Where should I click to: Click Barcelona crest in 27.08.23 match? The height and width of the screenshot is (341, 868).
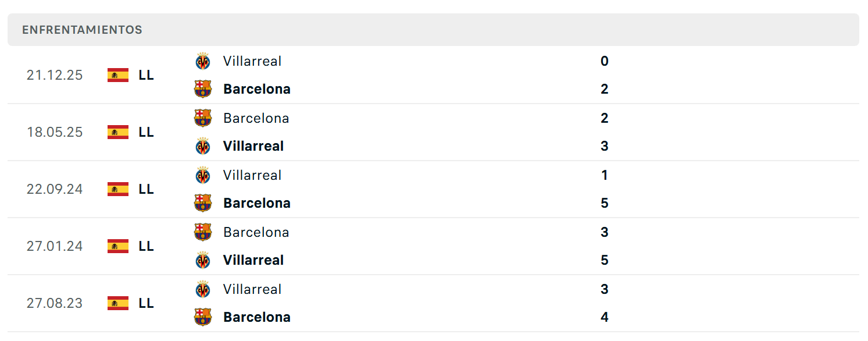(203, 317)
